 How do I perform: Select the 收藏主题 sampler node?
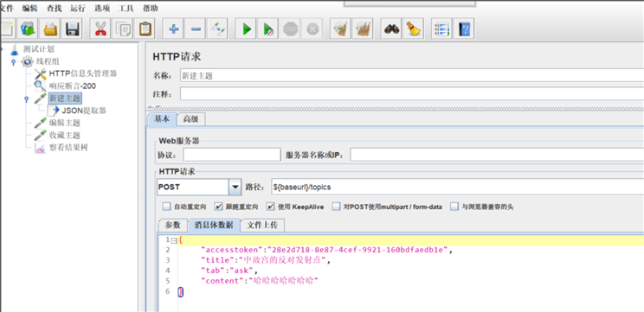tap(64, 136)
